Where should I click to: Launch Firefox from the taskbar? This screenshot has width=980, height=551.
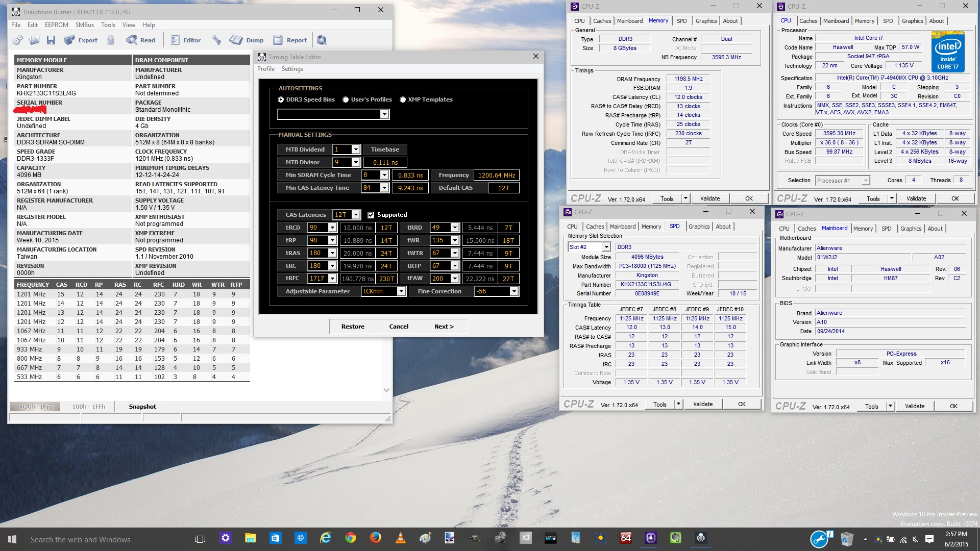click(375, 538)
